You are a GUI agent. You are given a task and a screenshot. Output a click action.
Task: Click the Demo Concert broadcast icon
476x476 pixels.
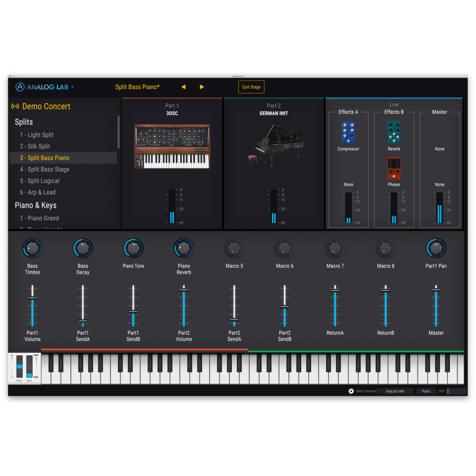coord(15,106)
